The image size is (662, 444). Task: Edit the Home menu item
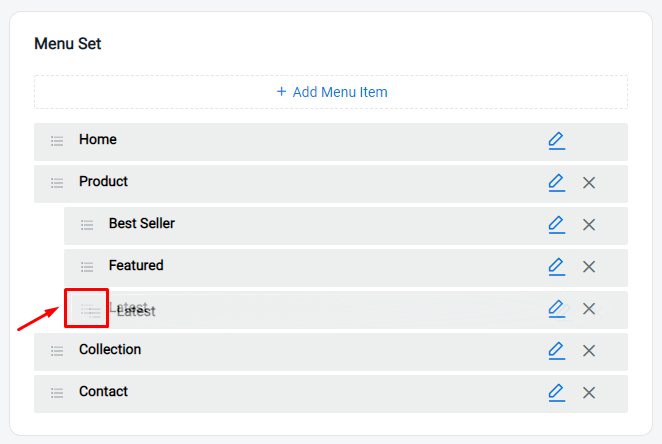(x=556, y=141)
